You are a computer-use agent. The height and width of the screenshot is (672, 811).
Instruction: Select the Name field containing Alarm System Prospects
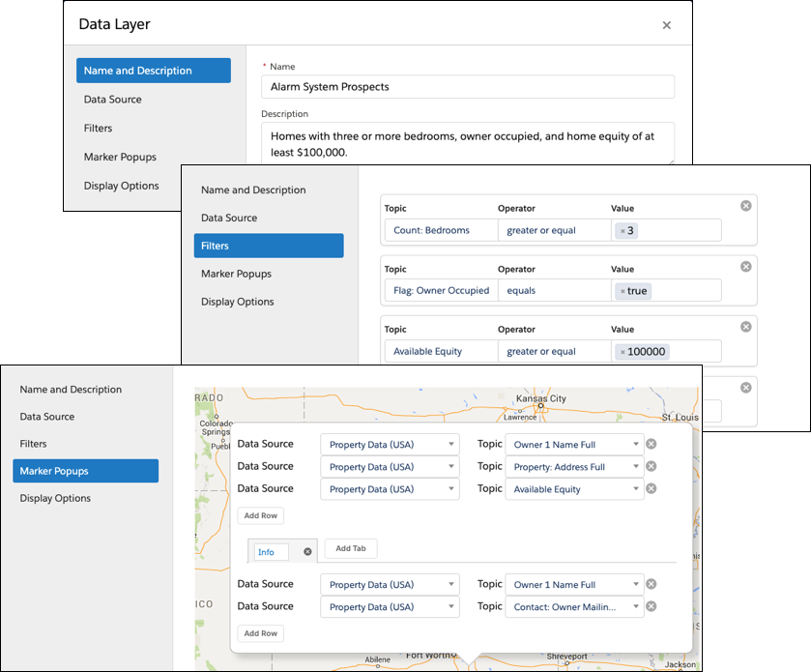[468, 86]
